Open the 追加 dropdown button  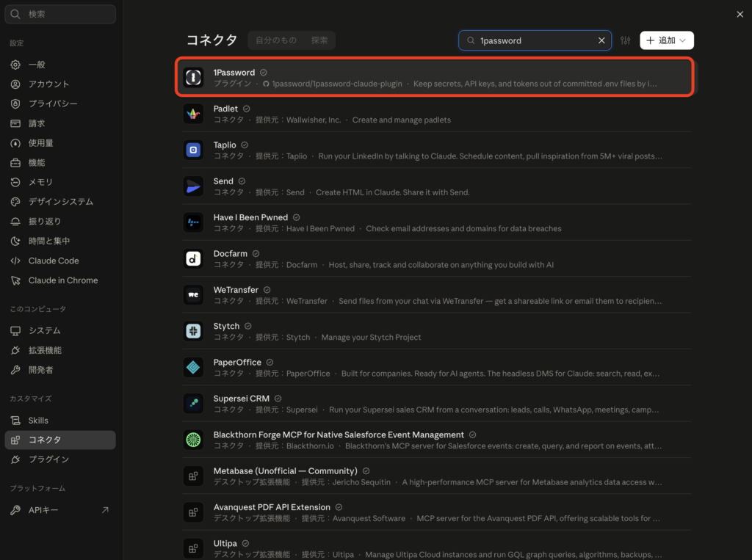[667, 40]
